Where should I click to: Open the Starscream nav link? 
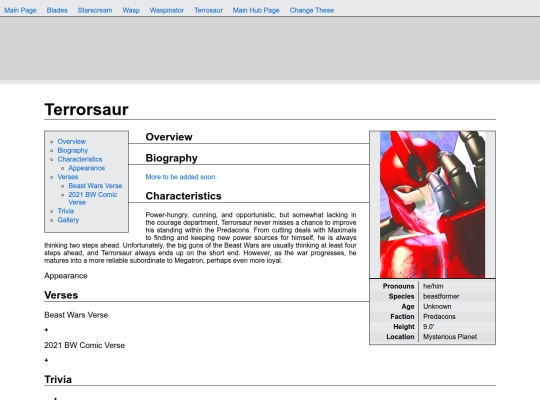95,10
